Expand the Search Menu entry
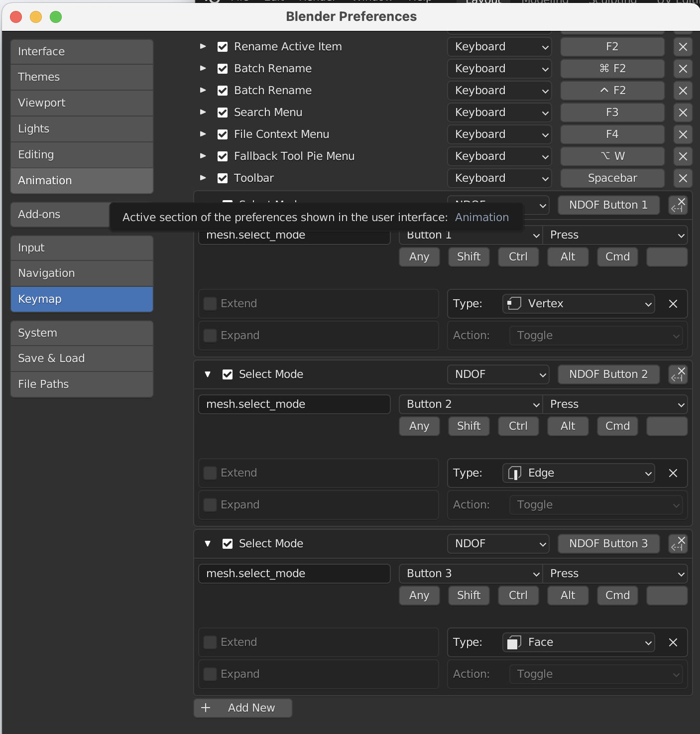The width and height of the screenshot is (700, 734). 203,112
